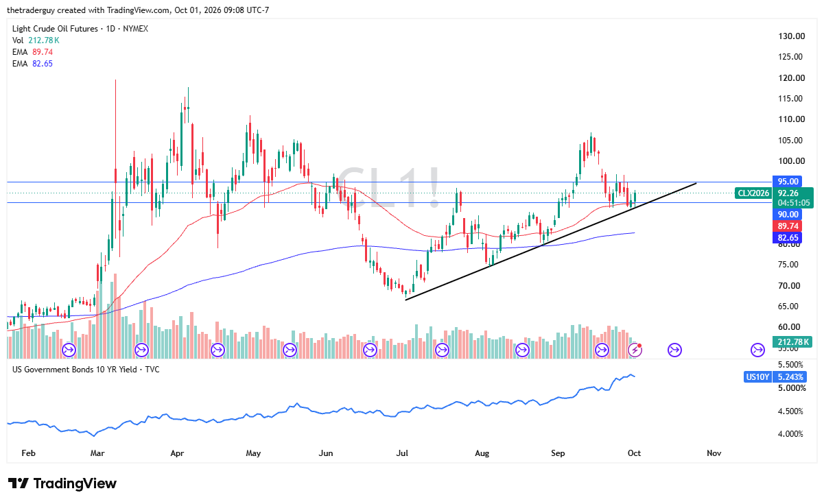The image size is (824, 504).
Task: Click the 4.500% yield axis label
Action: tap(790, 411)
